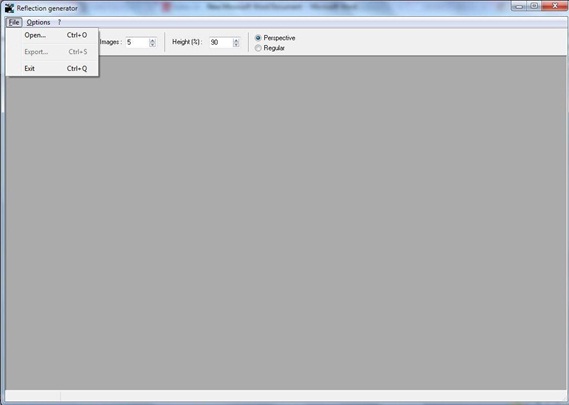Click the Reflection generator app icon in title bar

9,8
